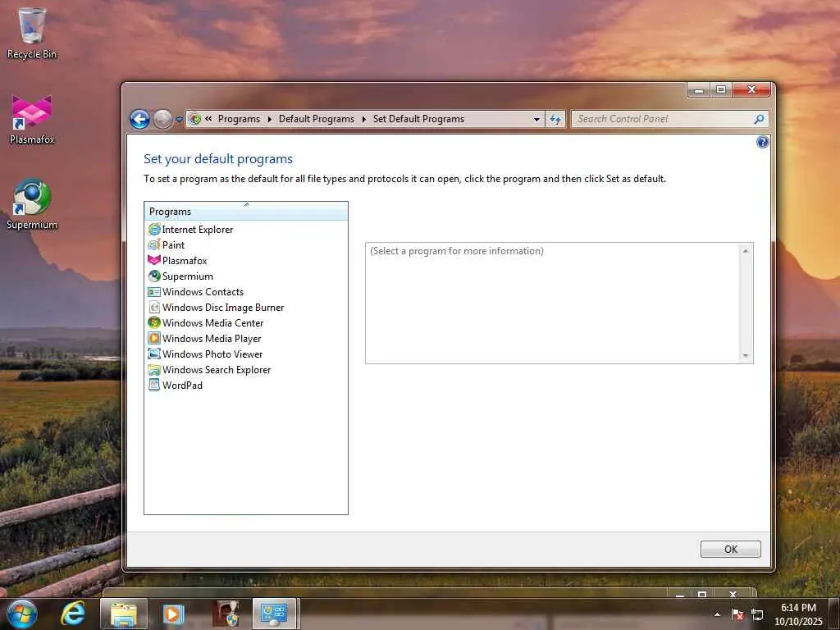Expand the arrow after Default Programs breadcrumb

pyautogui.click(x=363, y=119)
